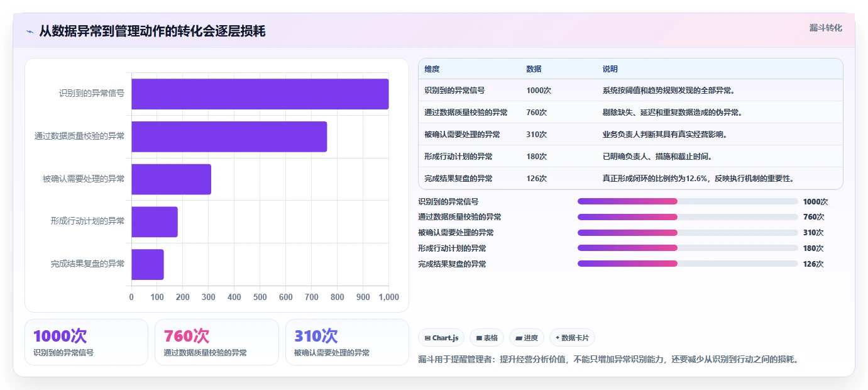Click the 0 tick on chart x-axis
868x390 pixels.
pos(131,297)
